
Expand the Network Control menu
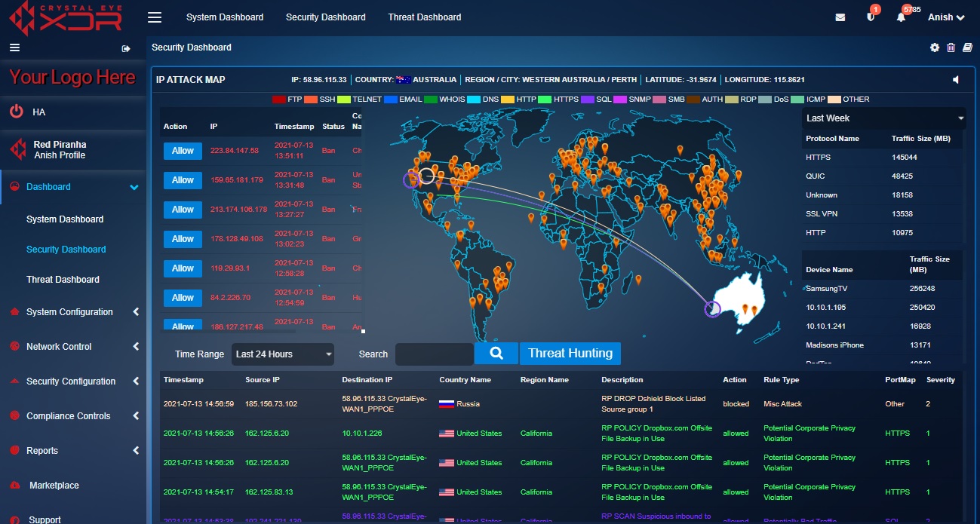[136, 346]
